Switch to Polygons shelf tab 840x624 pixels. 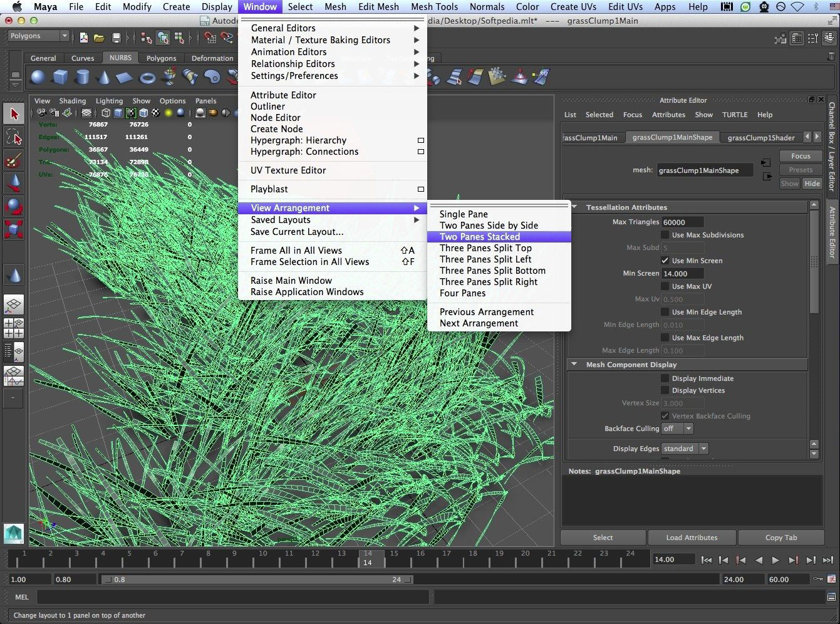tap(161, 58)
